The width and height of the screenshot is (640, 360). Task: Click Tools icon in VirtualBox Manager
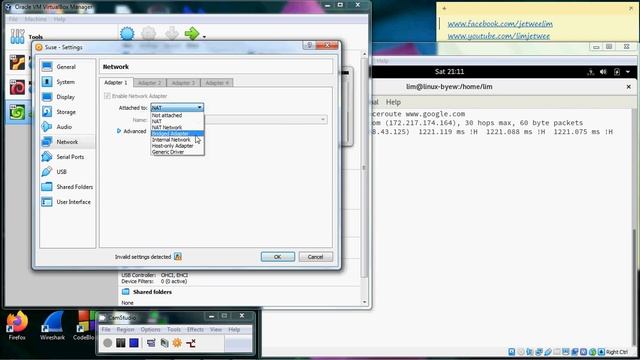[18, 37]
